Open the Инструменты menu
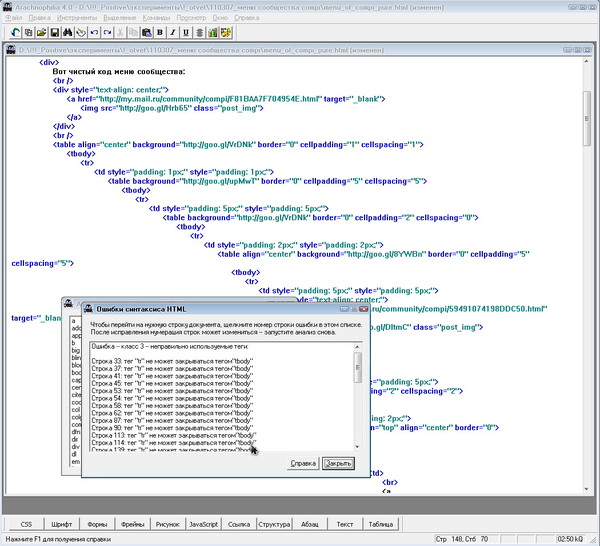 click(77, 18)
